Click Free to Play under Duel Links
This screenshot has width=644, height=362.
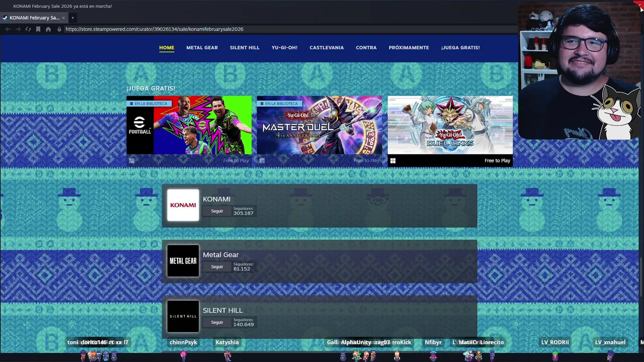pos(497,161)
